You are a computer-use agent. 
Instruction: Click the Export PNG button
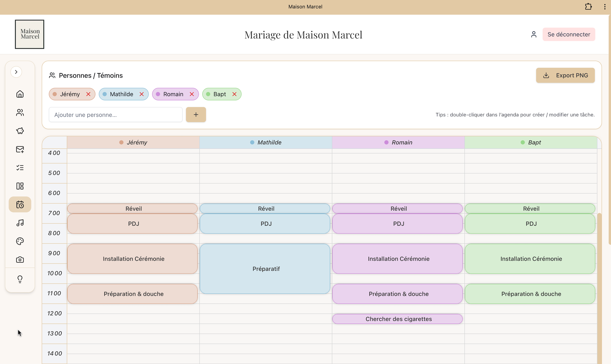565,75
